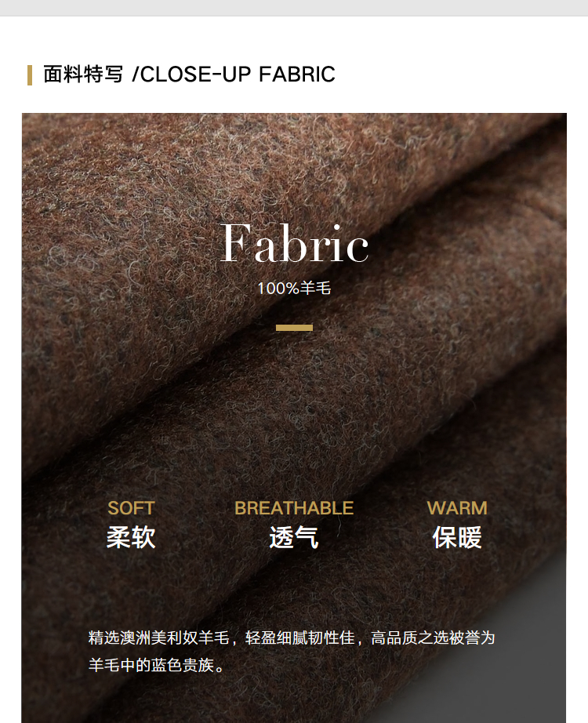Click the 面料特写 heading text

pyautogui.click(x=83, y=74)
